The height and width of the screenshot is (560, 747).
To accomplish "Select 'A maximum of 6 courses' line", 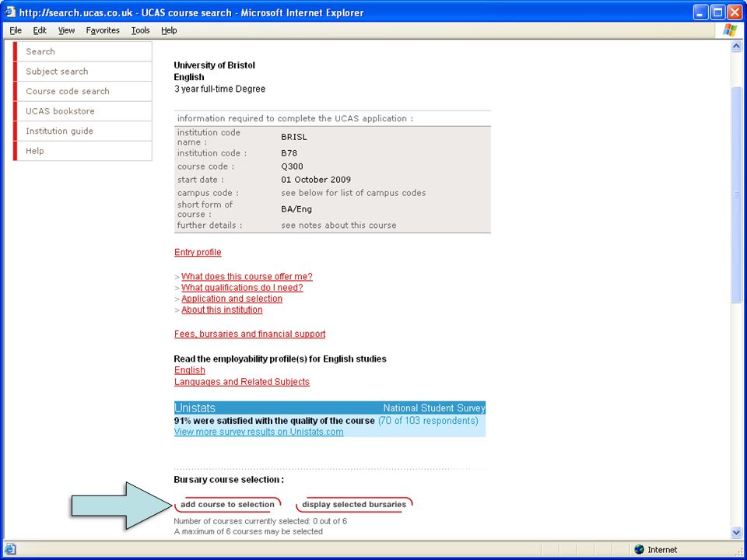I will click(248, 531).
